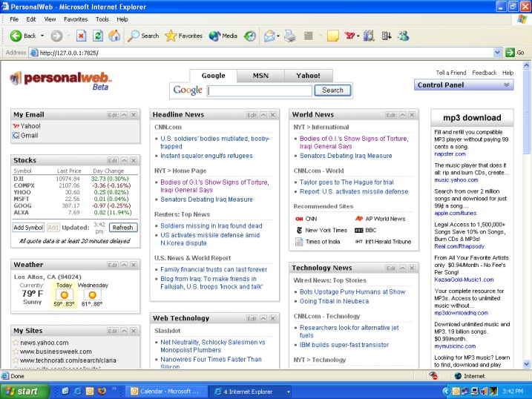Viewport: 532px width, 399px height.
Task: Click the page vertical scrollbar thumb
Action: point(526,111)
